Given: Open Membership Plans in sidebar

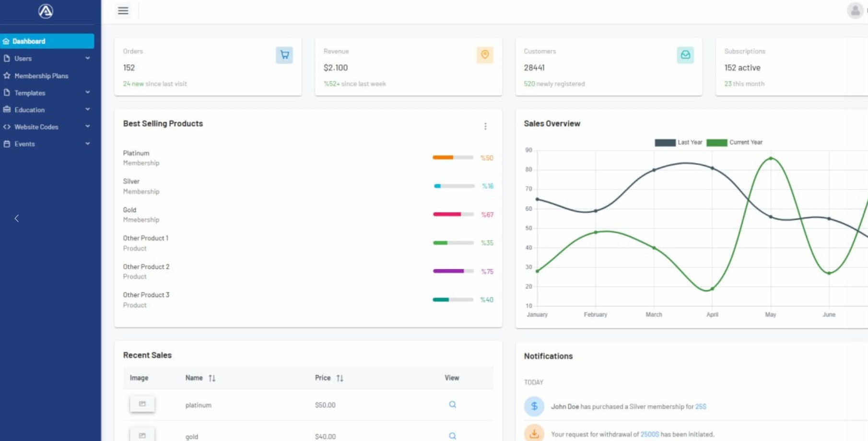Looking at the screenshot, I should 41,76.
